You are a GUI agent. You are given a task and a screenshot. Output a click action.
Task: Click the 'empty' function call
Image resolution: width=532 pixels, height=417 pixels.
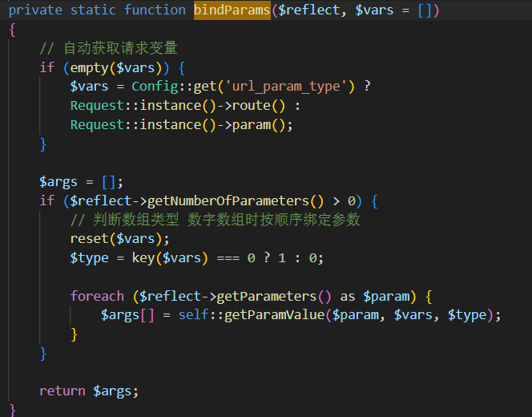pyautogui.click(x=89, y=67)
